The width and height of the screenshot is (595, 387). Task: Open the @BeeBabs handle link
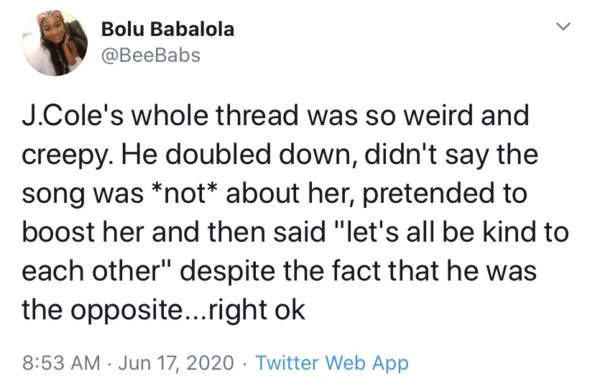(151, 55)
